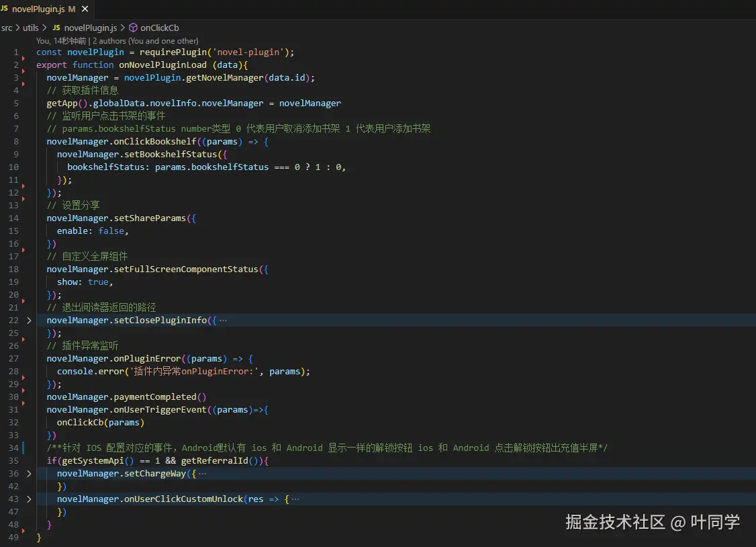Image resolution: width=756 pixels, height=547 pixels.
Task: Click the true value on line 19
Action: 98,282
